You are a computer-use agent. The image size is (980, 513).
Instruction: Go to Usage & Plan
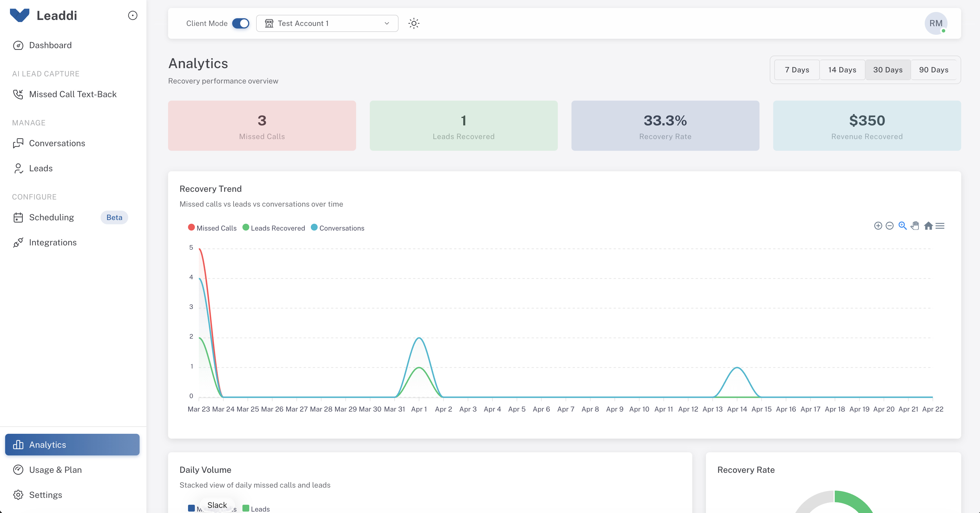tap(56, 470)
